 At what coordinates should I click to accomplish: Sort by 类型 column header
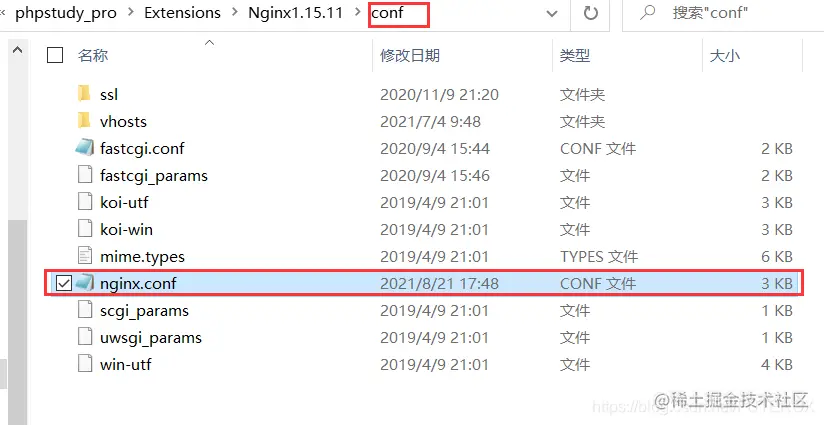click(575, 55)
